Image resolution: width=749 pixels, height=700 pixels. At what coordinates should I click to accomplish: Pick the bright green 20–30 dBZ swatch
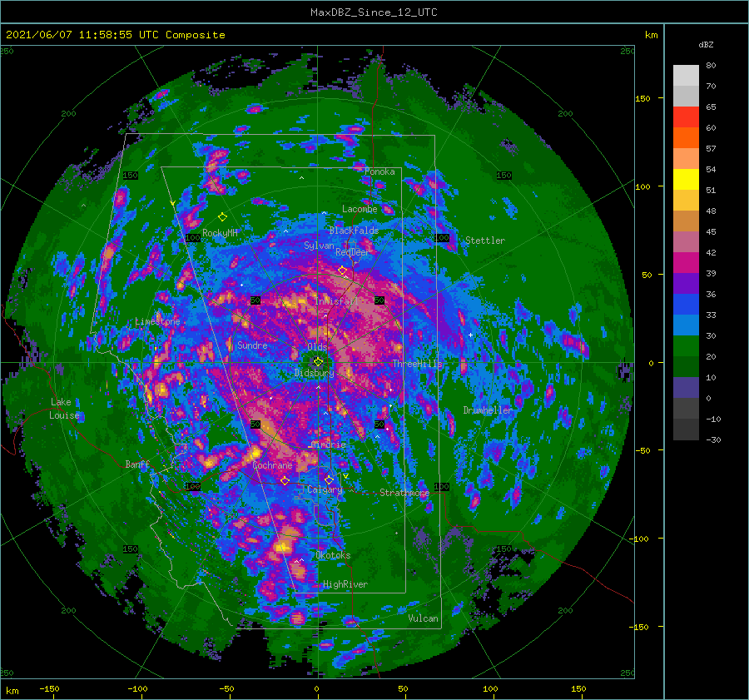coord(686,346)
